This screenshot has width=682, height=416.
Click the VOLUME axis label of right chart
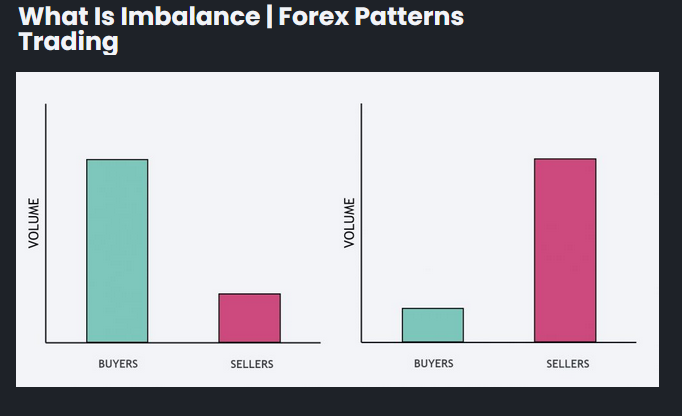coord(349,223)
